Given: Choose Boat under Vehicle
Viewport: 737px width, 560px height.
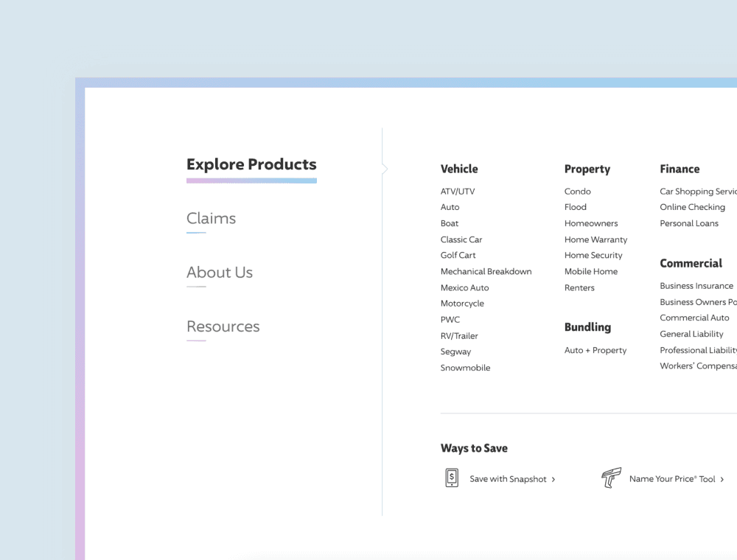Looking at the screenshot, I should click(x=450, y=223).
